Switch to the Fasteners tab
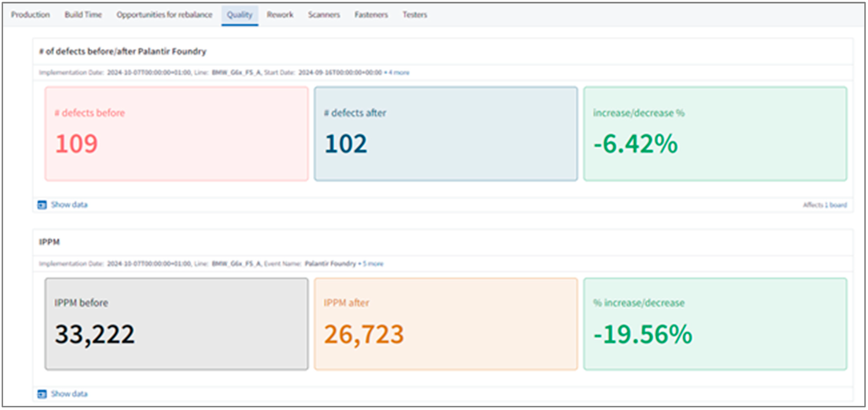Viewport: 868px width, 410px height. point(371,15)
